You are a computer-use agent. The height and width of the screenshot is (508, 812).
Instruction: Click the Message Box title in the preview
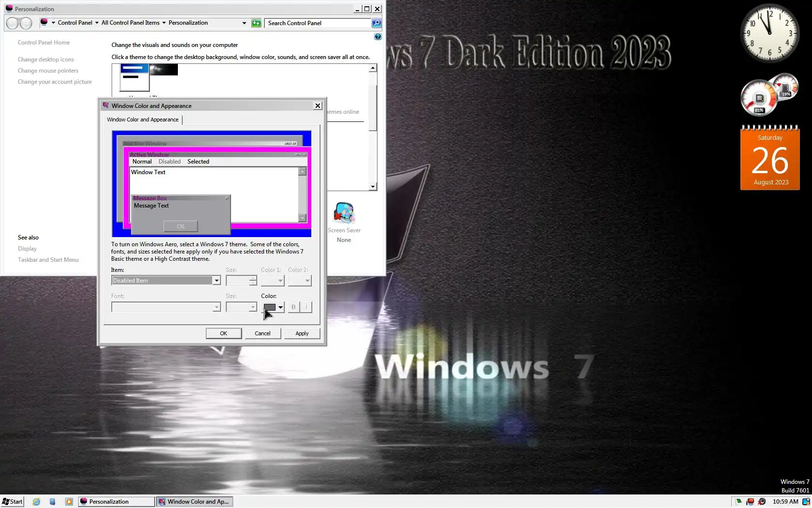[150, 198]
